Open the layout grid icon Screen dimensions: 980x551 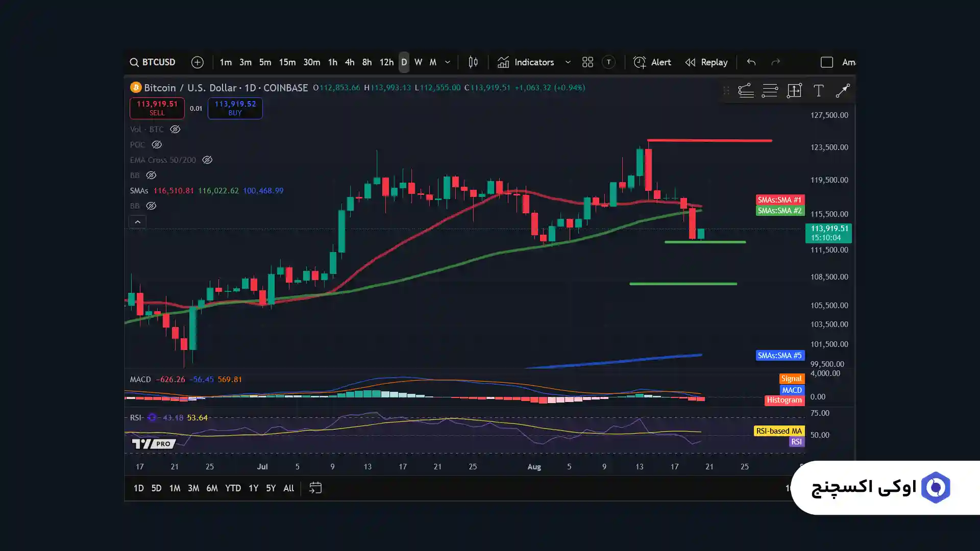(x=587, y=62)
